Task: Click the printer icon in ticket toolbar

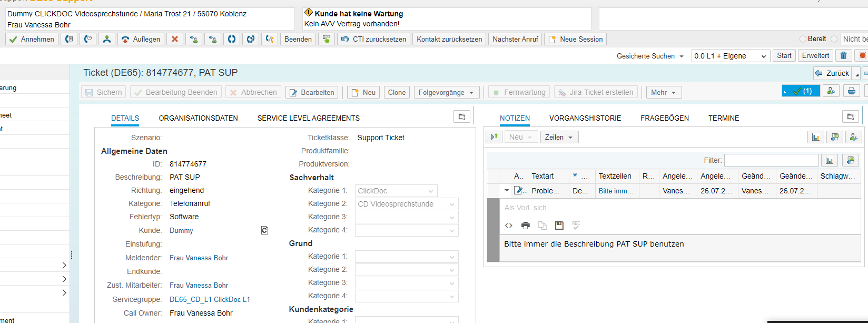Action: coord(851,91)
